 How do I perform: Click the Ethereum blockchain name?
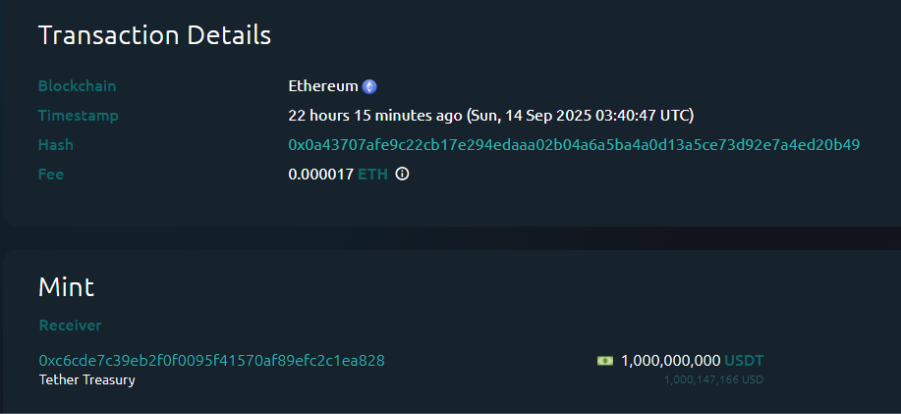coord(323,87)
